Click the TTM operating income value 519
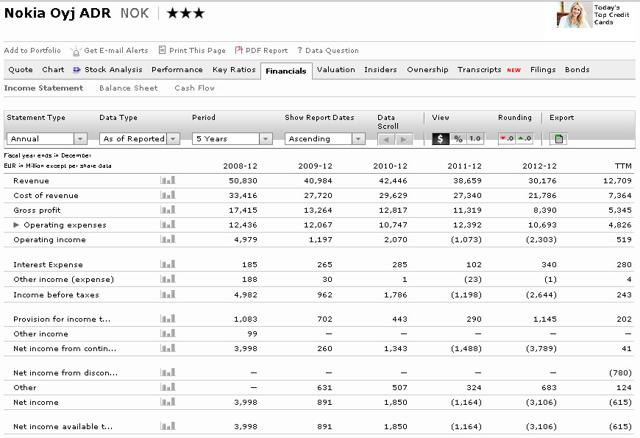This screenshot has height=438, width=640. [x=624, y=239]
